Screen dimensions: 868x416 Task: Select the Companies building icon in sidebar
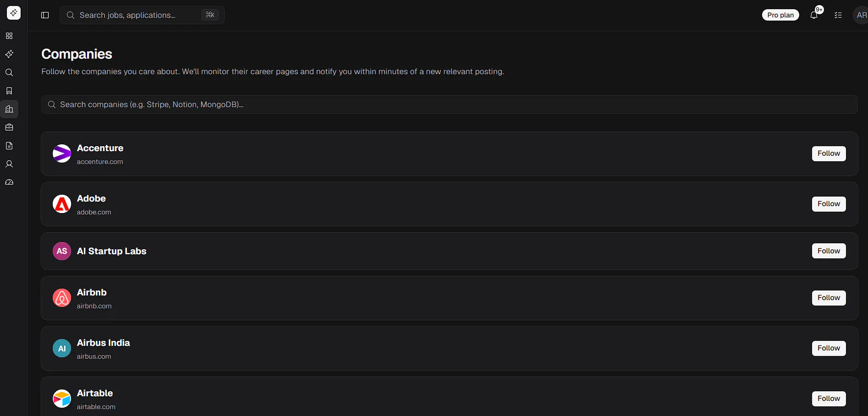coord(9,109)
